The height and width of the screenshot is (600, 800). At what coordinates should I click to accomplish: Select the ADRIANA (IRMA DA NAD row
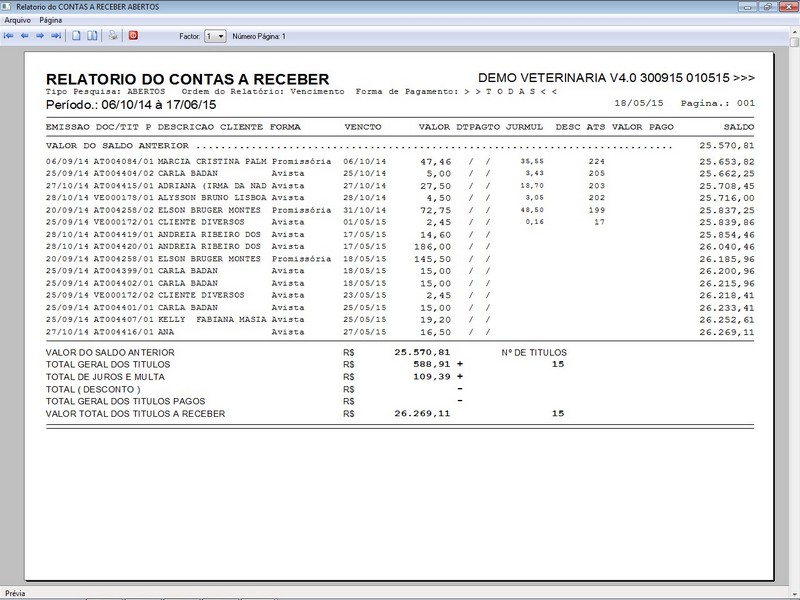click(399, 186)
